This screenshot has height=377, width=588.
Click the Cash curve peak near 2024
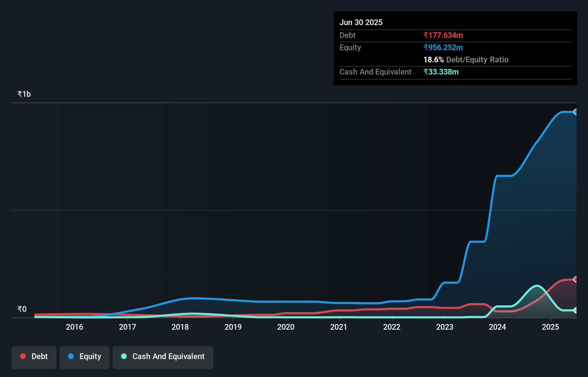coord(536,286)
